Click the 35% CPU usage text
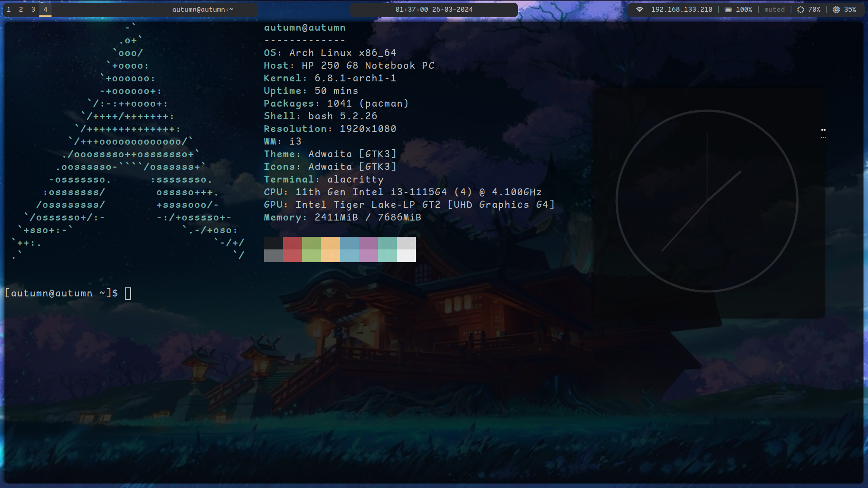The image size is (868, 488). point(849,9)
